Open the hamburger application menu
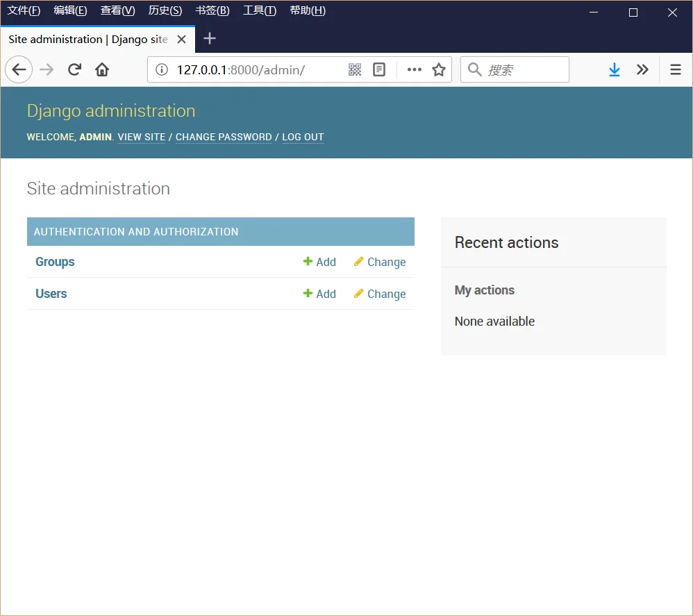 click(676, 69)
